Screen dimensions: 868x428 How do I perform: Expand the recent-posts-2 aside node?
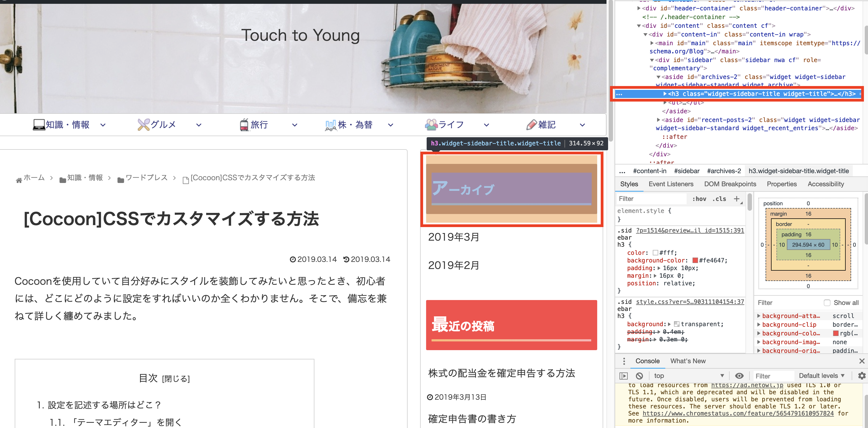click(658, 120)
